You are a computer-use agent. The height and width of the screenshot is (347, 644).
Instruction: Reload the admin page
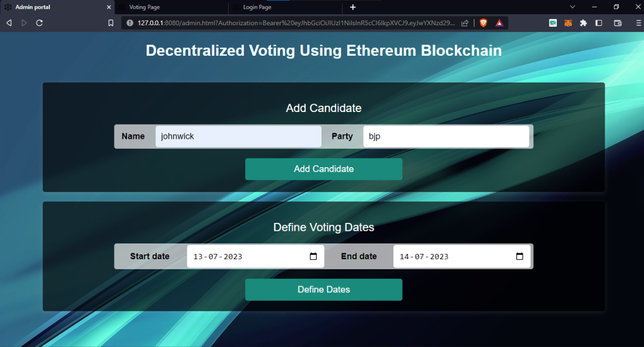tap(39, 23)
